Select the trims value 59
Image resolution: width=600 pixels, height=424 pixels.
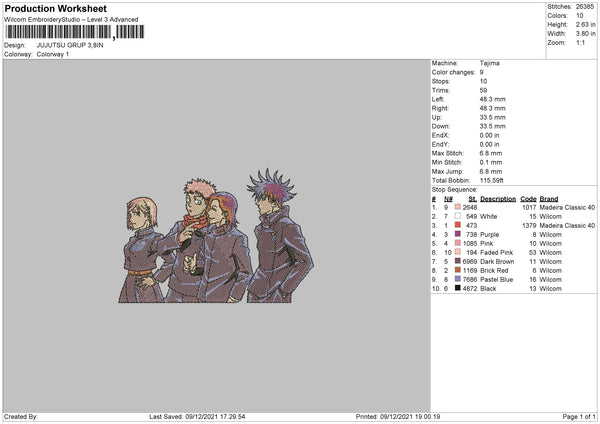click(x=483, y=90)
